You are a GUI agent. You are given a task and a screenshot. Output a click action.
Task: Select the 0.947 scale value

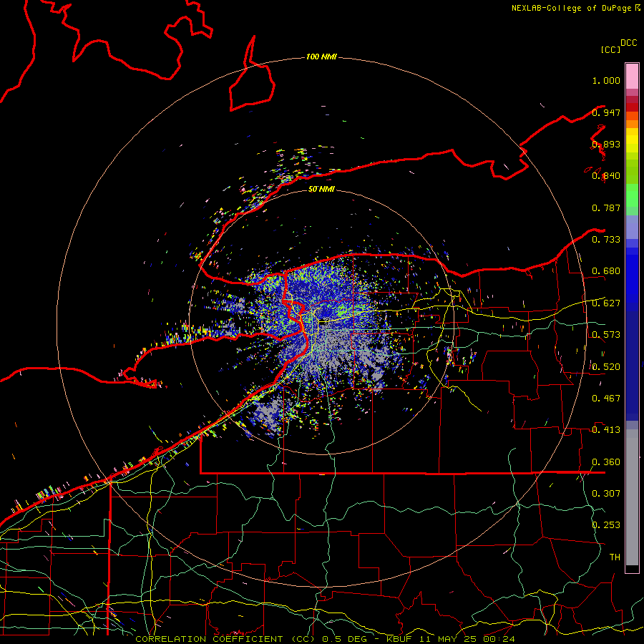[x=606, y=112]
